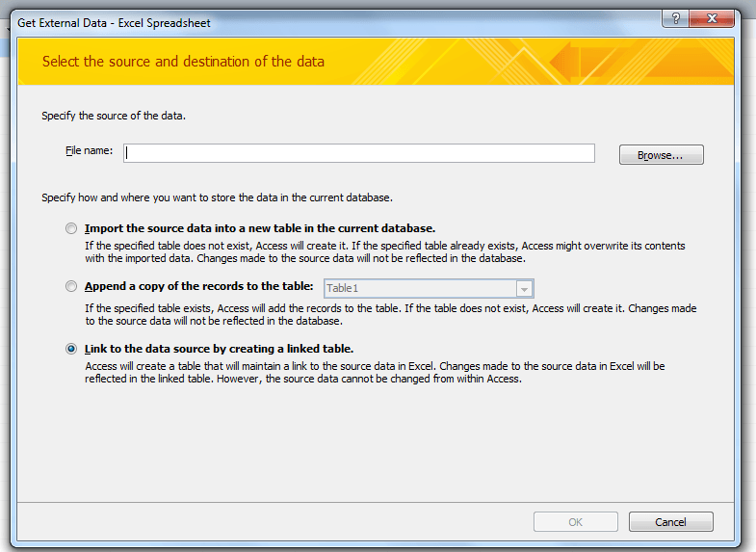Cancel the external data dialog
The width and height of the screenshot is (756, 552).
point(670,521)
